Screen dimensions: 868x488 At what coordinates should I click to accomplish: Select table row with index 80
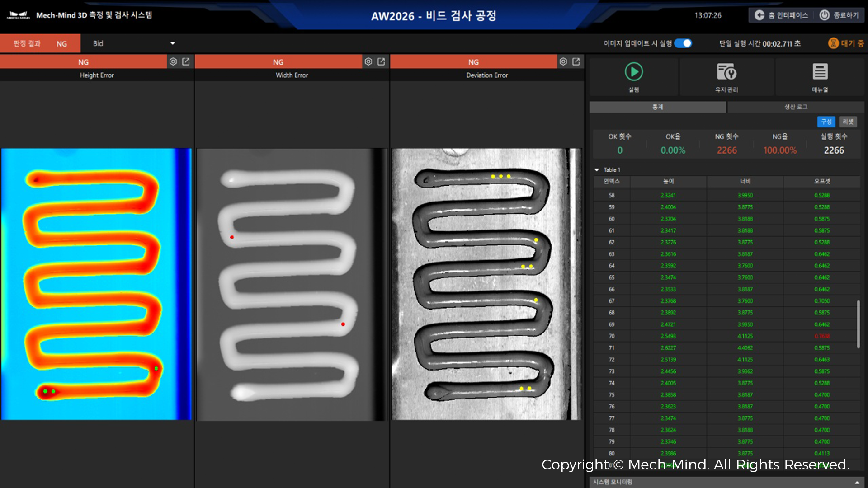(726, 453)
